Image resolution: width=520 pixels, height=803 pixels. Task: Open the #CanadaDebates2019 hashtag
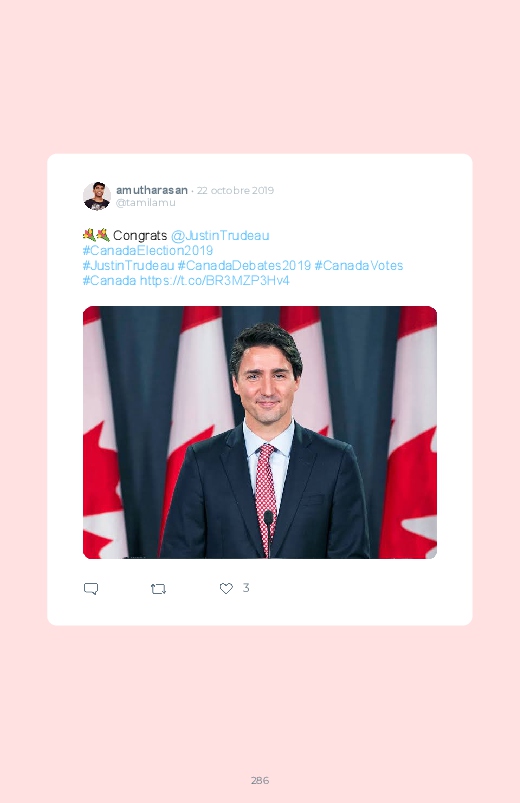[x=244, y=265]
